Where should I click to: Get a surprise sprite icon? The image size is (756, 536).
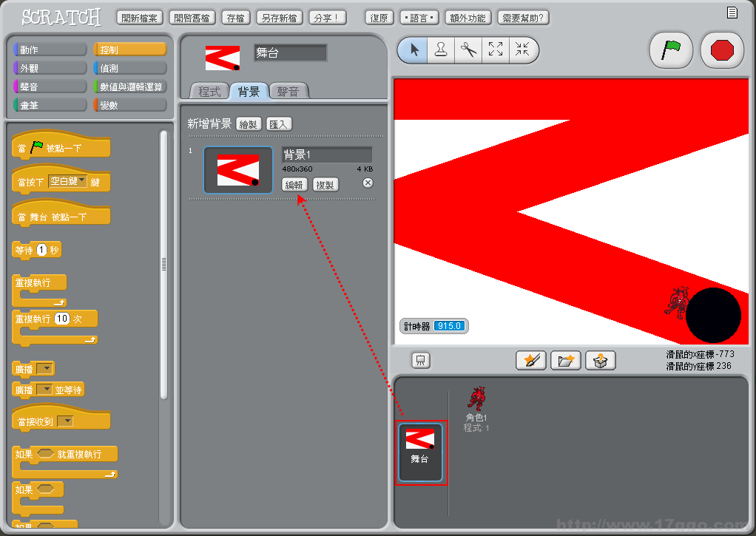[601, 361]
